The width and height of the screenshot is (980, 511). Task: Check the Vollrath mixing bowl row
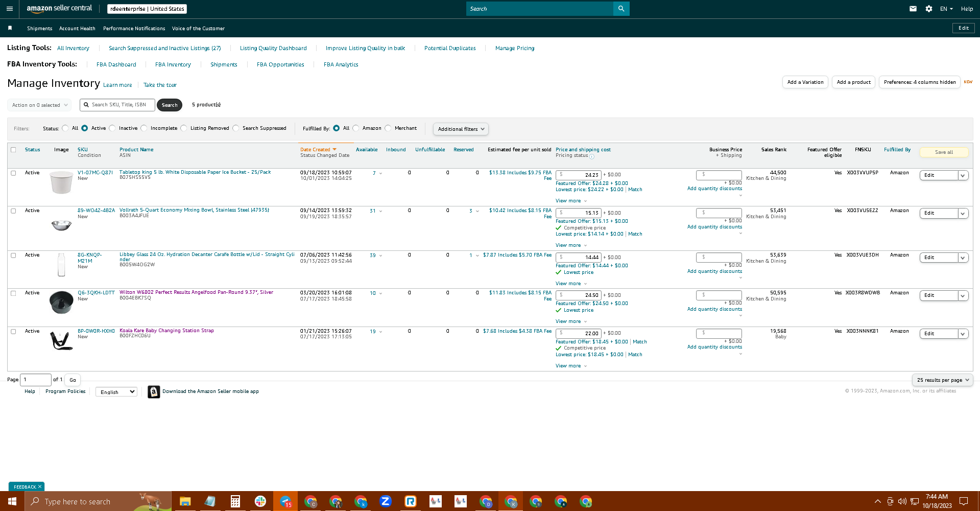coord(13,211)
